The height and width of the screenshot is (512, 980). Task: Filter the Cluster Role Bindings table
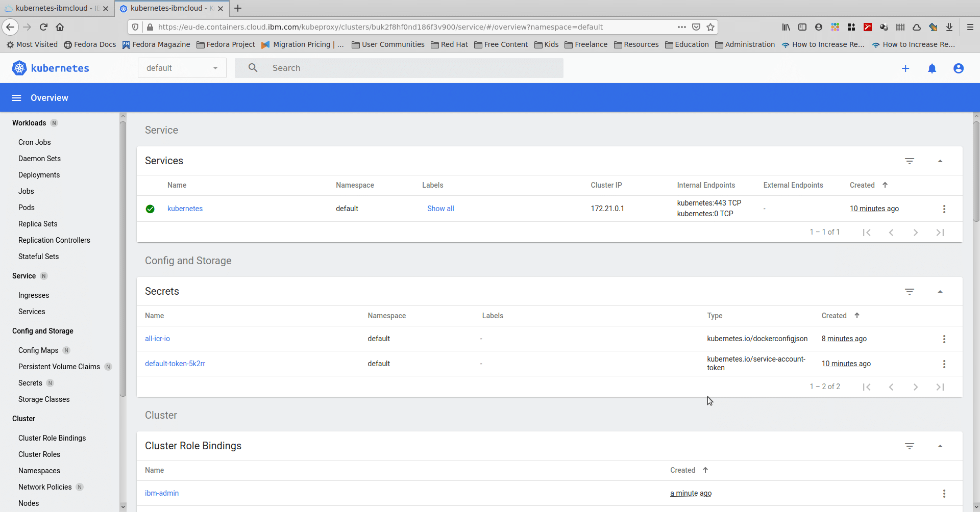click(x=910, y=446)
